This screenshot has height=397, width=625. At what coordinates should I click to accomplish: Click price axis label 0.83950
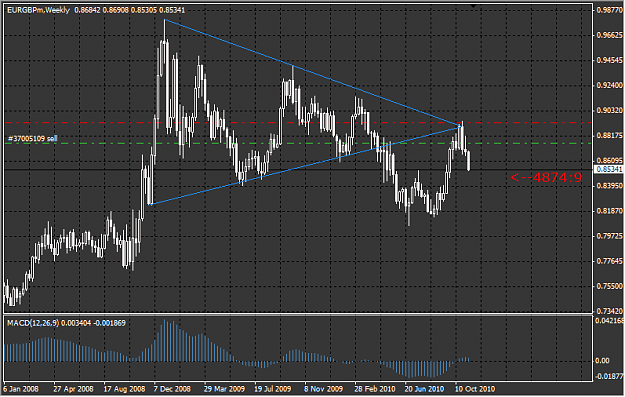(x=609, y=186)
